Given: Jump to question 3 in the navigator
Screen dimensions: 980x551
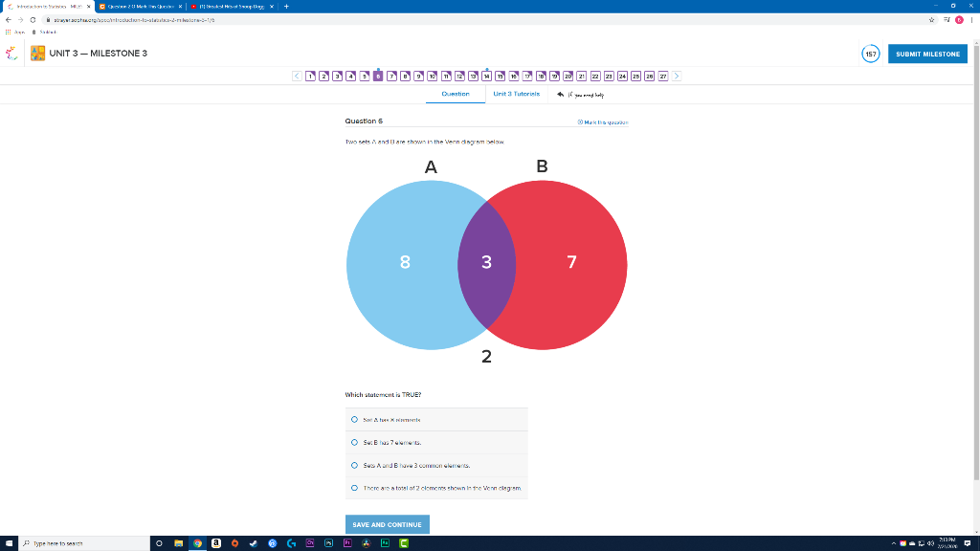Looking at the screenshot, I should 338,77.
